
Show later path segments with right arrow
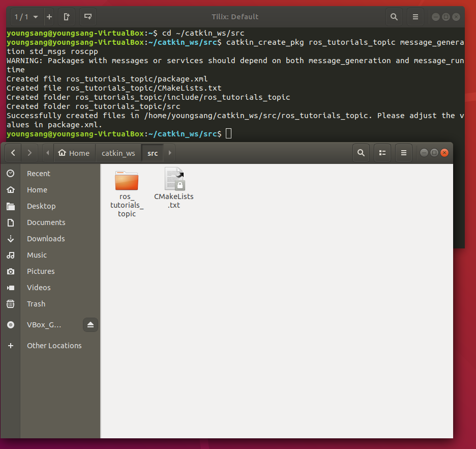[170, 153]
